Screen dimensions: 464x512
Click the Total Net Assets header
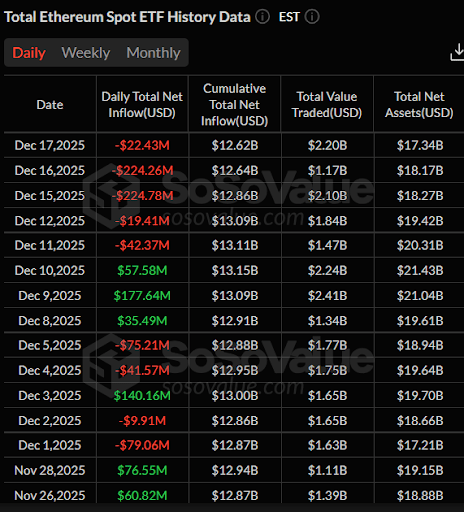[419, 105]
